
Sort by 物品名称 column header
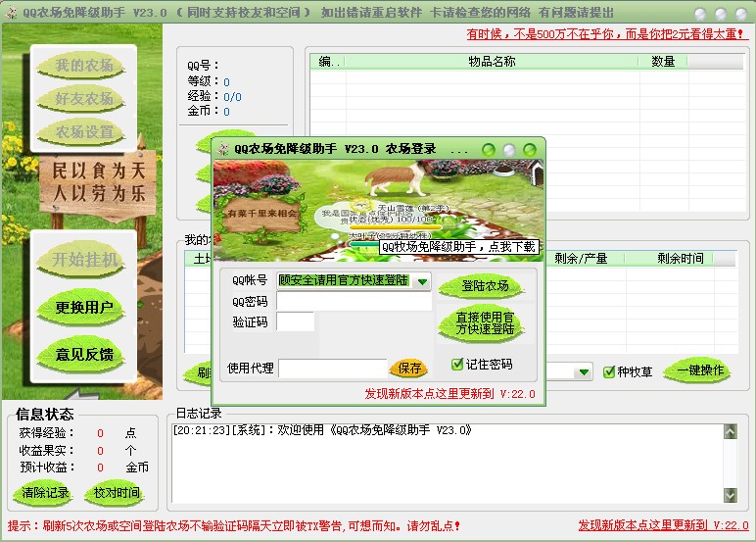tap(492, 62)
